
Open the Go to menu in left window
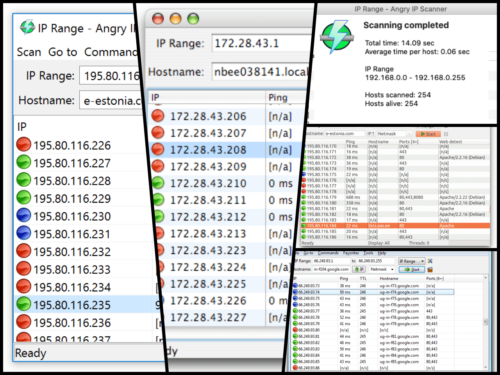click(x=63, y=52)
